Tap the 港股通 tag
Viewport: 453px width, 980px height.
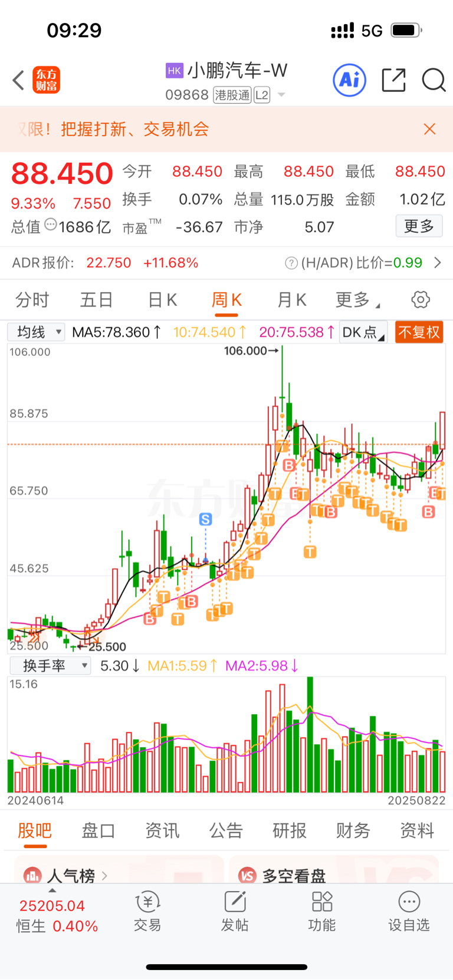pyautogui.click(x=232, y=95)
